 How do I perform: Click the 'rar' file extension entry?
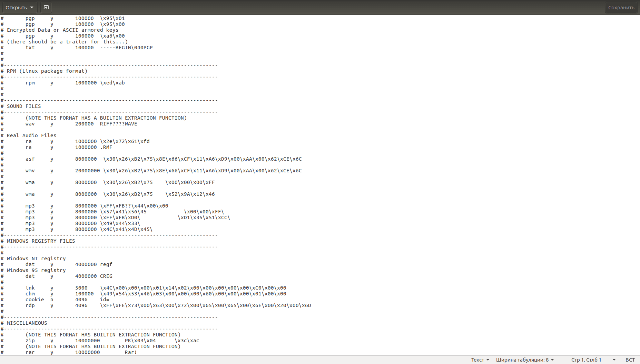(30, 352)
